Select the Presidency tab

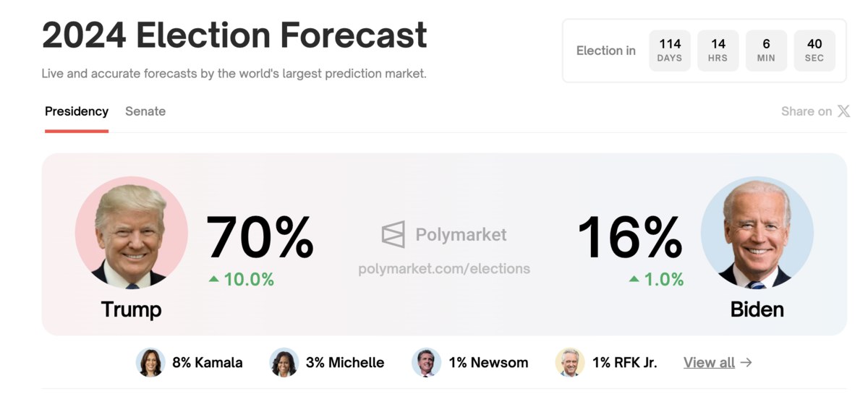[77, 111]
